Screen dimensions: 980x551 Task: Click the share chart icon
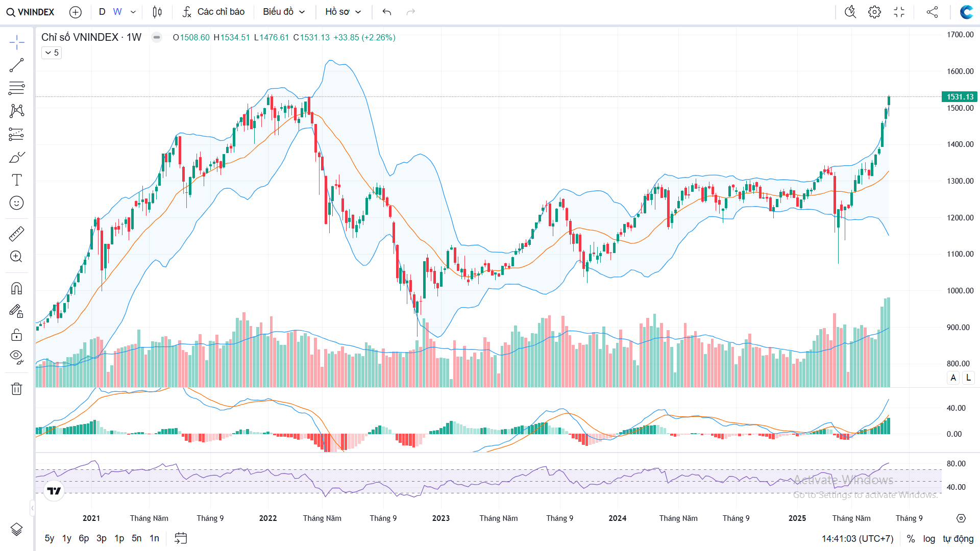932,12
